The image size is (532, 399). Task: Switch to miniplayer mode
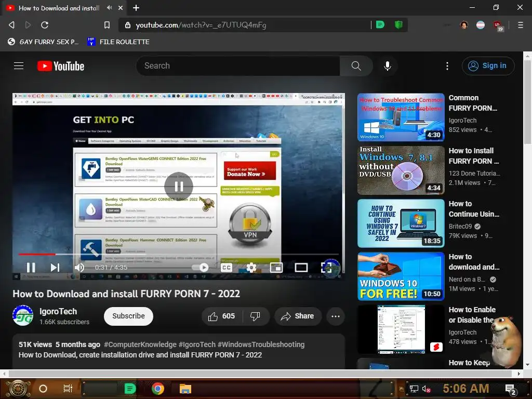pos(276,268)
